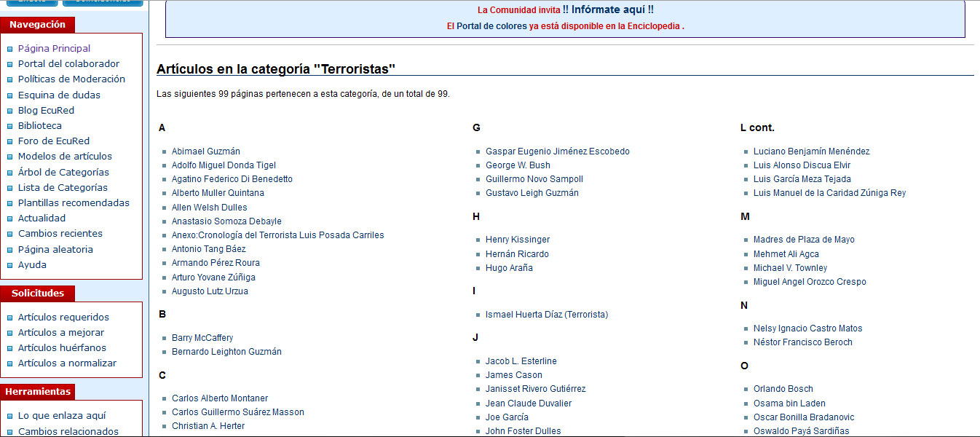Screen dimensions: 980x437
Task: Open Luis García Meza Tejada article
Action: [x=802, y=179]
